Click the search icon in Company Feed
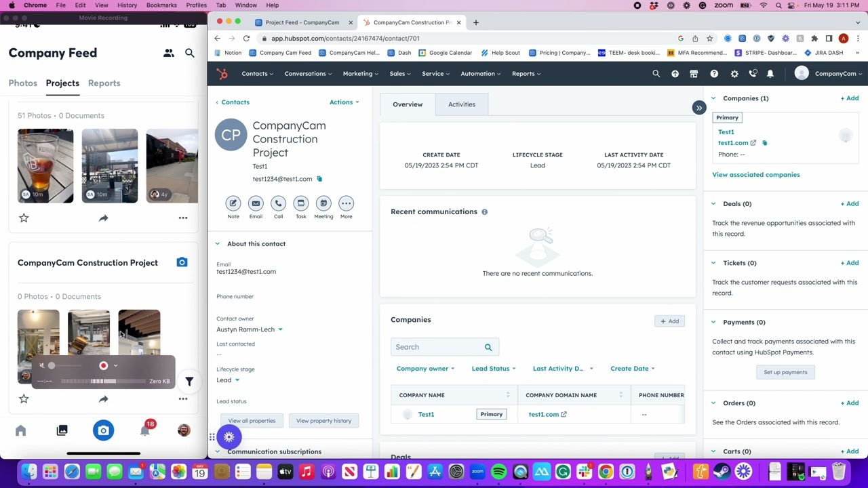The width and height of the screenshot is (868, 488). 190,53
